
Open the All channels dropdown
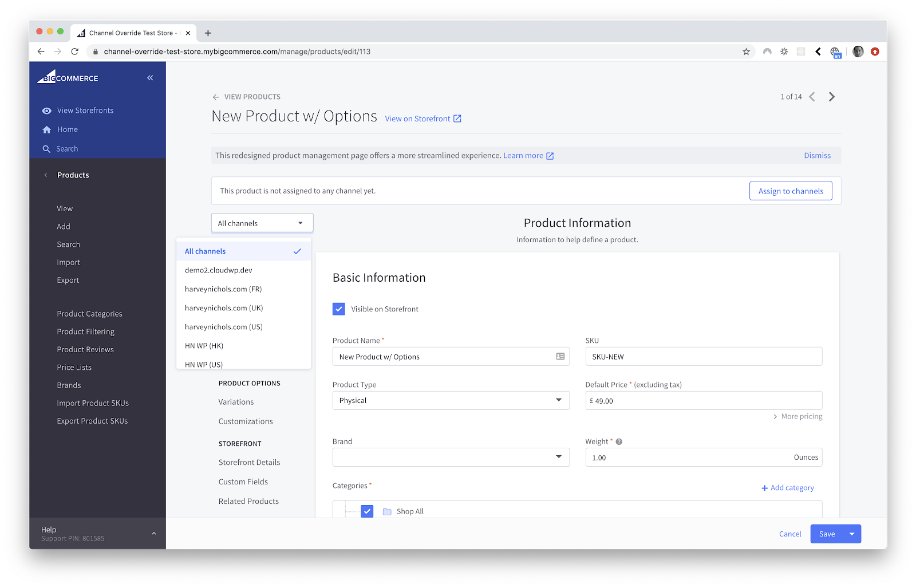tap(262, 223)
